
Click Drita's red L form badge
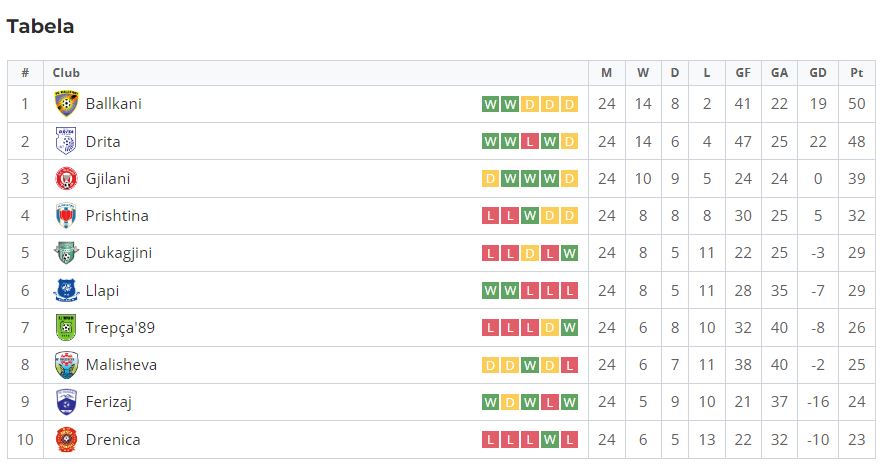(529, 141)
